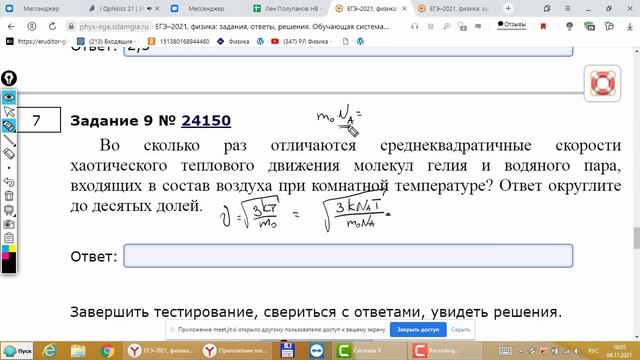Click the red bookmark icon
This screenshot has width=640, height=360.
click(543, 26)
